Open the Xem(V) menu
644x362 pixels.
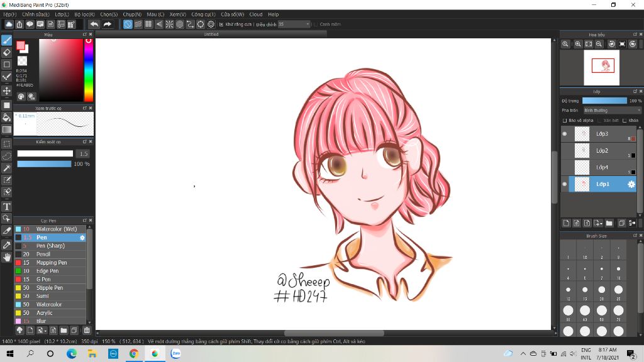178,14
